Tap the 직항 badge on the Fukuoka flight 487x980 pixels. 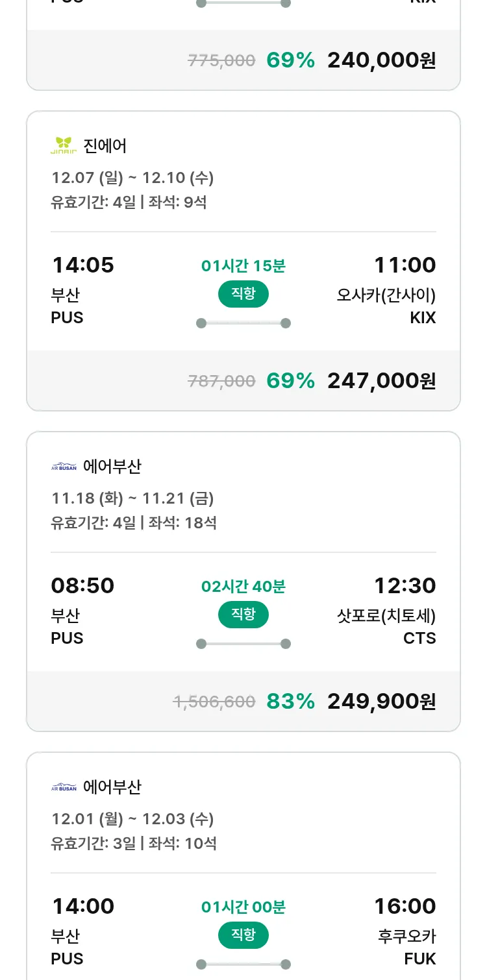pyautogui.click(x=243, y=935)
